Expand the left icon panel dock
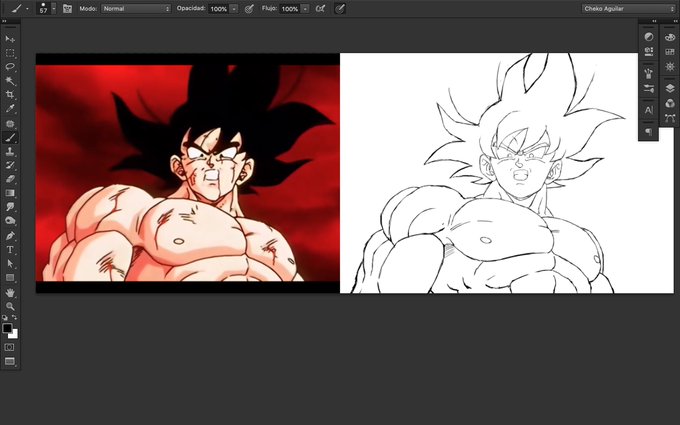This screenshot has height=425, width=680. [654, 21]
